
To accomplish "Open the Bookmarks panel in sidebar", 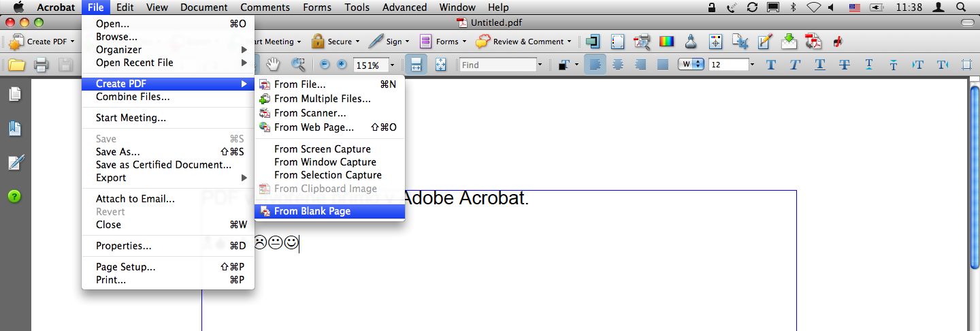I will click(15, 128).
